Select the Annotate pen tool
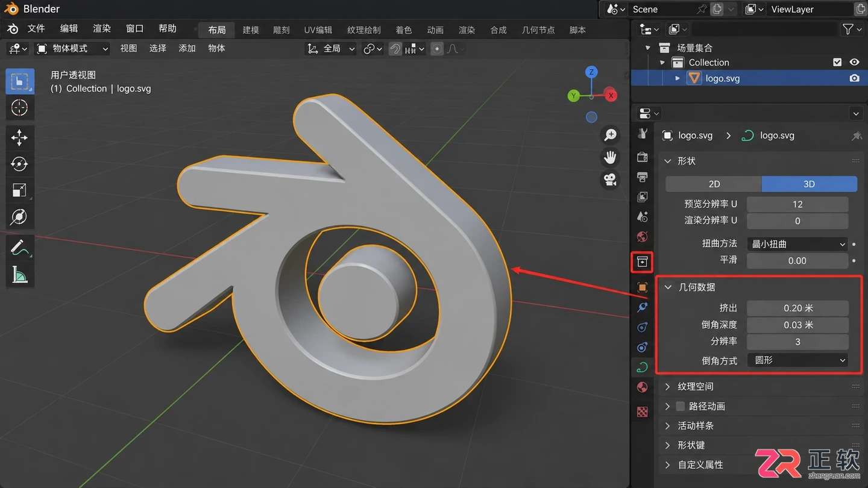Viewport: 868px width, 488px height. [19, 247]
